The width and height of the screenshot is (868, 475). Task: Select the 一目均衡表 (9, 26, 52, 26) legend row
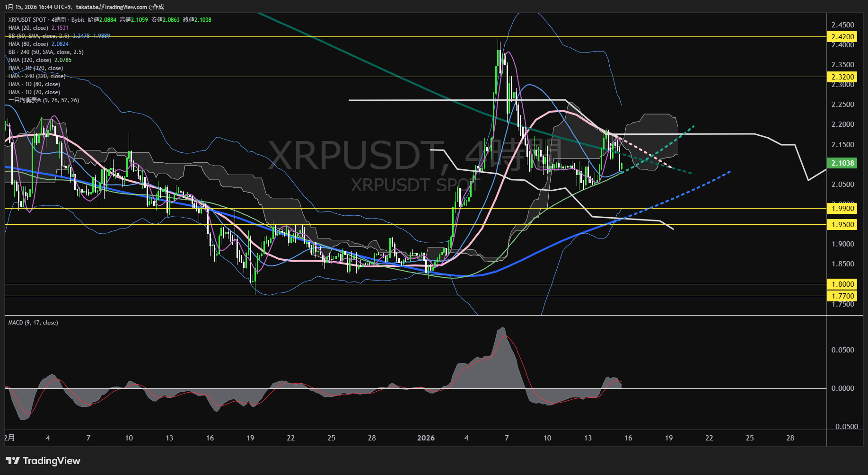(x=44, y=100)
